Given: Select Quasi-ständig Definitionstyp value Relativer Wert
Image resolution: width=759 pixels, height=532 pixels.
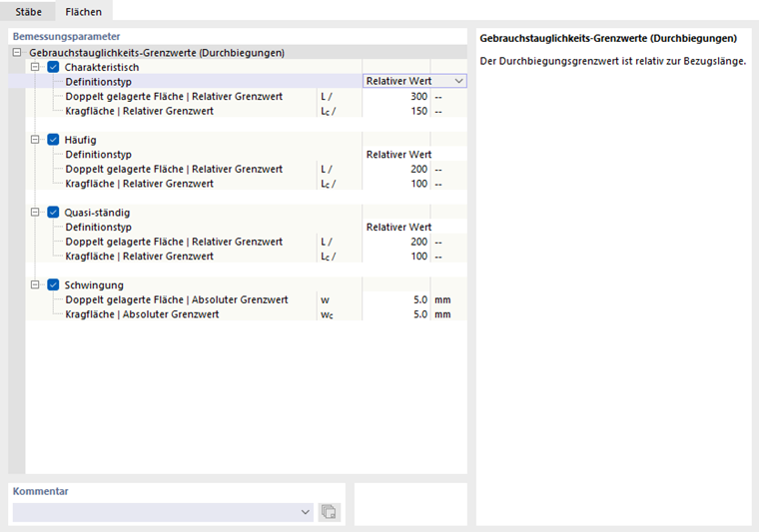Looking at the screenshot, I should [414, 227].
